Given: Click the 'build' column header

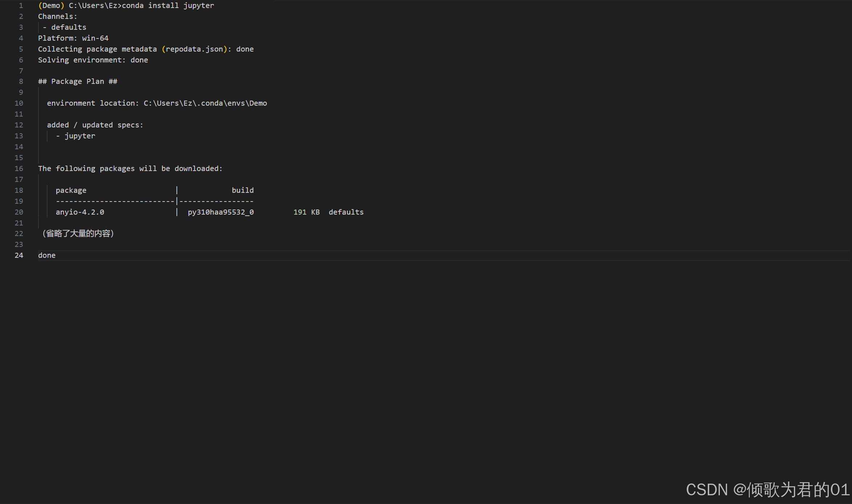Looking at the screenshot, I should point(243,190).
